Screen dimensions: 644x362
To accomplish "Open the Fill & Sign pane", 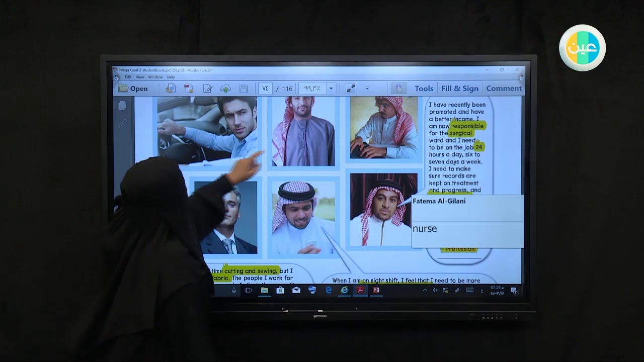I will [460, 88].
